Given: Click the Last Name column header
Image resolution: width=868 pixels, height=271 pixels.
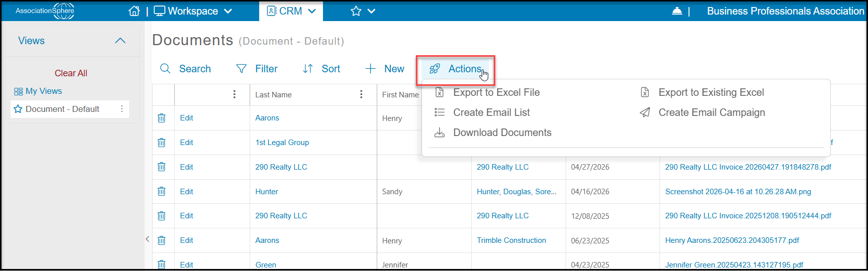Looking at the screenshot, I should tap(273, 95).
